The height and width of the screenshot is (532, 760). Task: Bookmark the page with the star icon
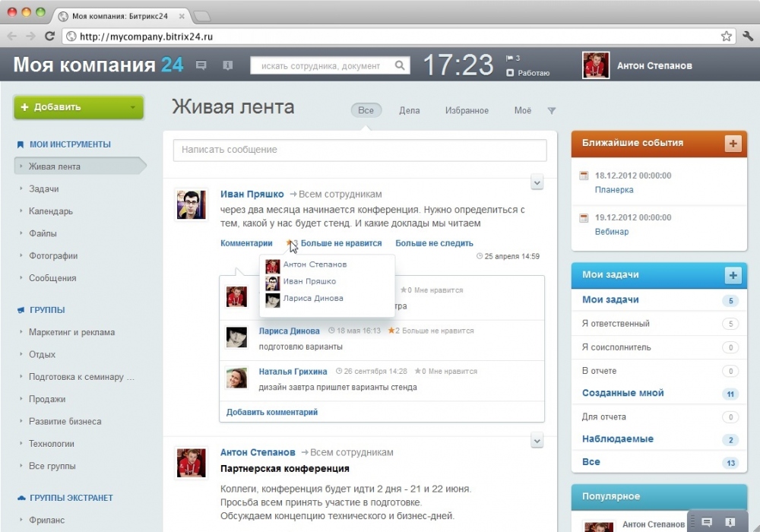(x=726, y=36)
